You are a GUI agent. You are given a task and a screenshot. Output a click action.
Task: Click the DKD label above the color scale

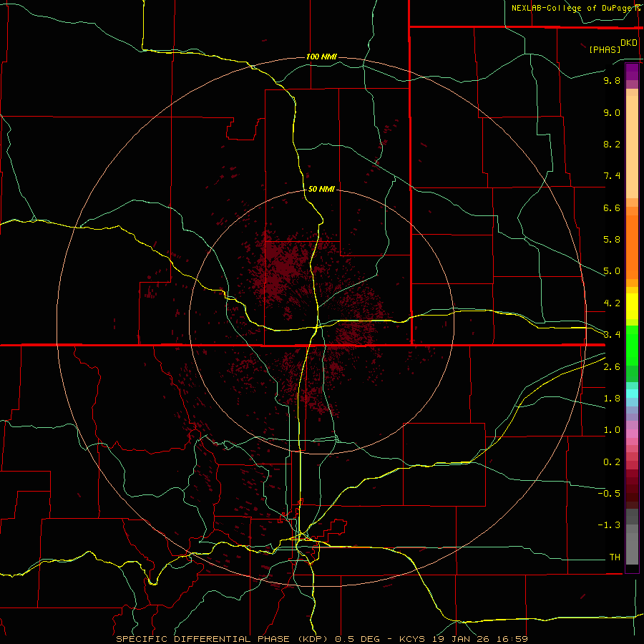point(629,43)
